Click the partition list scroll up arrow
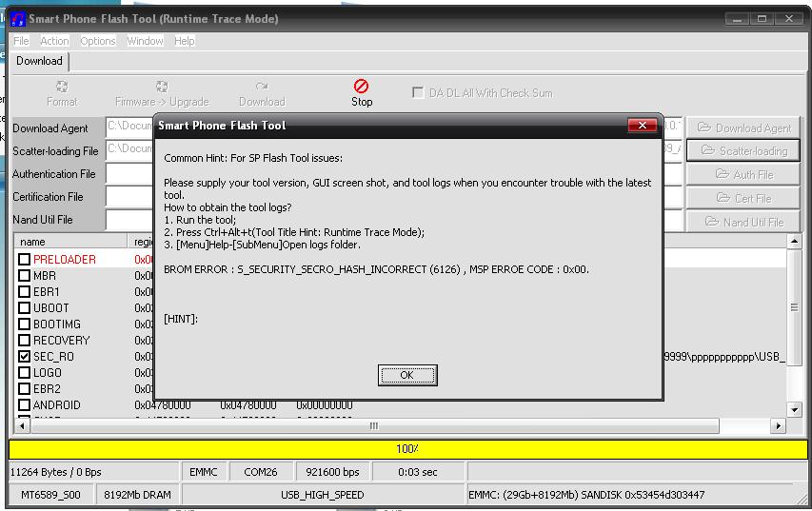812x511 pixels. pos(794,242)
